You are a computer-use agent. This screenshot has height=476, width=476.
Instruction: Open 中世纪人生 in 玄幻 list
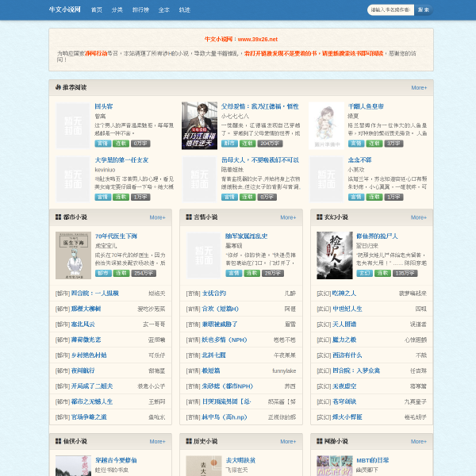(347, 309)
